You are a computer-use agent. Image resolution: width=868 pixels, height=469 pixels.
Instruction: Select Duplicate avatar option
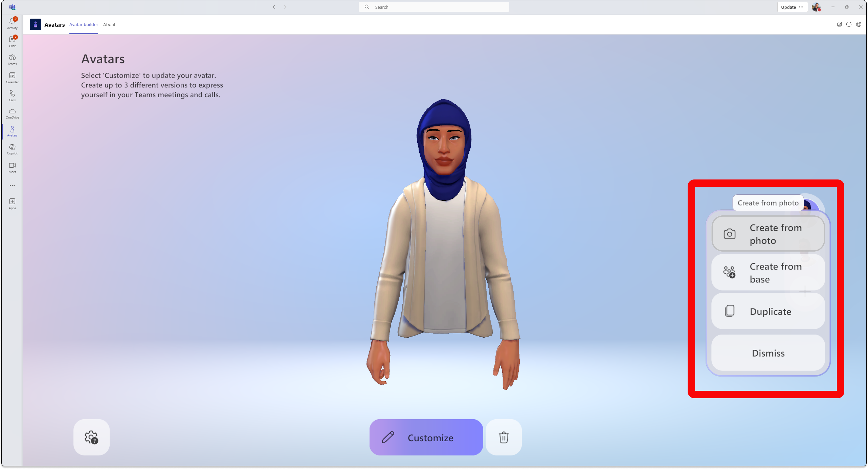coord(767,311)
